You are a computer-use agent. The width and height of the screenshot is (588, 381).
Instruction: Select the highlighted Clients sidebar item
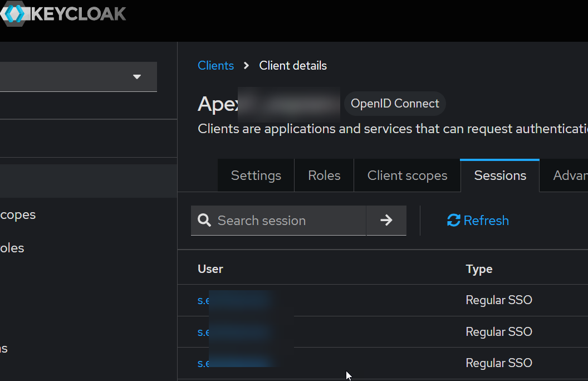[89, 180]
